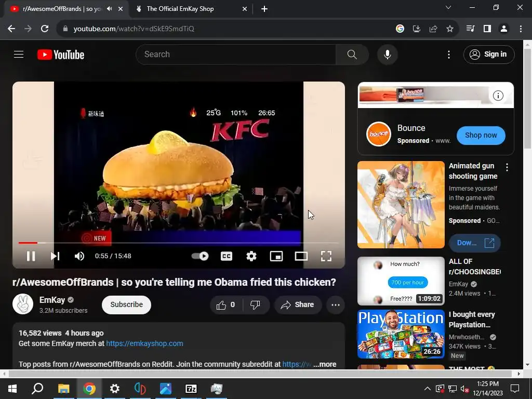The image size is (532, 399).
Task: Go to YouTube home via logo
Action: click(x=61, y=55)
